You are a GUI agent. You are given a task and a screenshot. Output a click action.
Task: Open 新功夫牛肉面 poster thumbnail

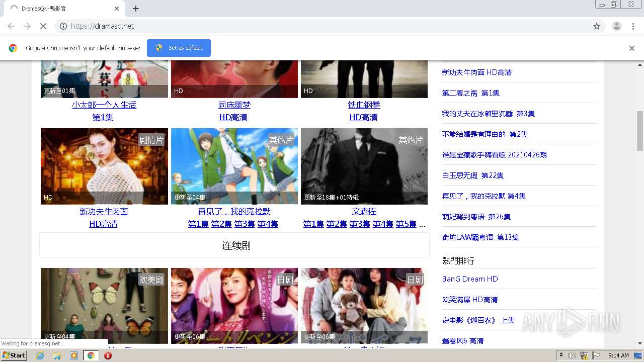pos(104,166)
